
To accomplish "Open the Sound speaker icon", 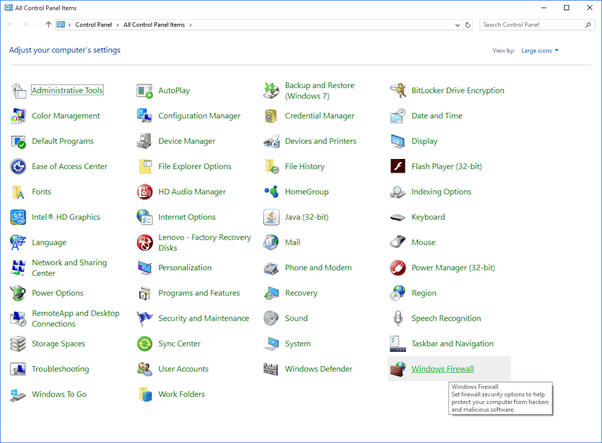I will [x=271, y=318].
